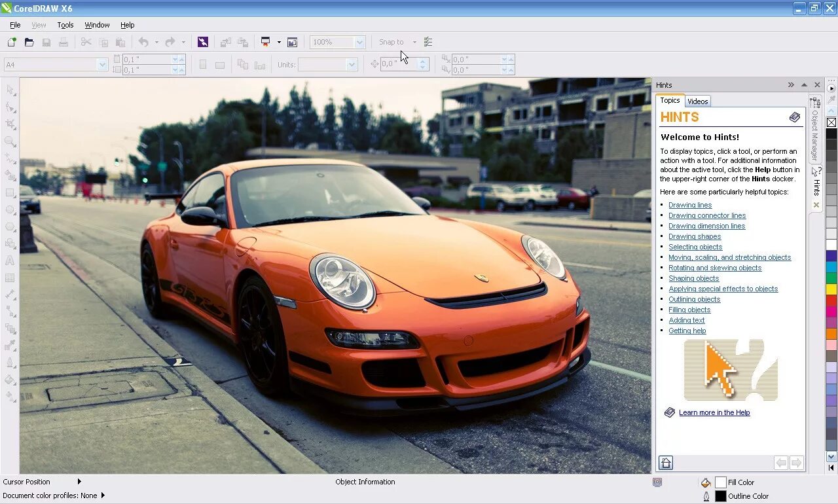Open the Help menu
The image size is (838, 504).
point(128,25)
